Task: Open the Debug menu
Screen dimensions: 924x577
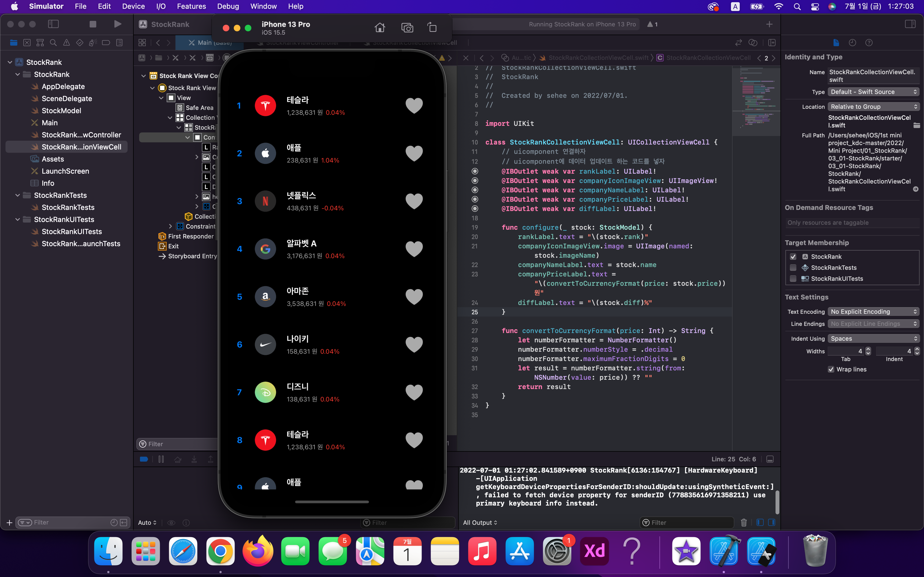Action: (x=228, y=6)
